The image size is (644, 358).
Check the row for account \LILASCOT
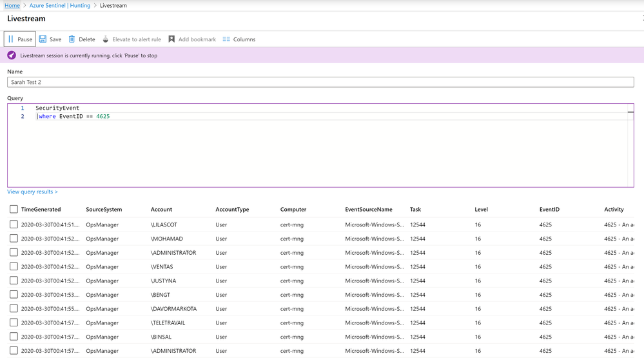pos(14,224)
